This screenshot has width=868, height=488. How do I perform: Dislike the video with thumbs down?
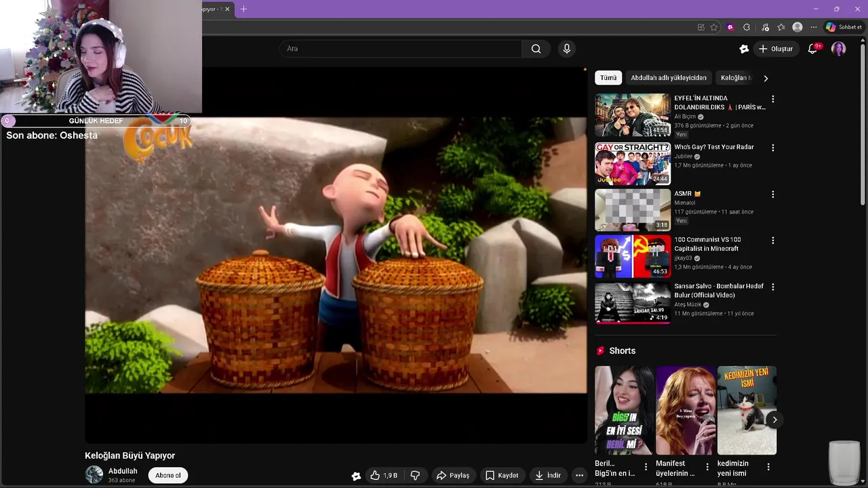tap(415, 476)
